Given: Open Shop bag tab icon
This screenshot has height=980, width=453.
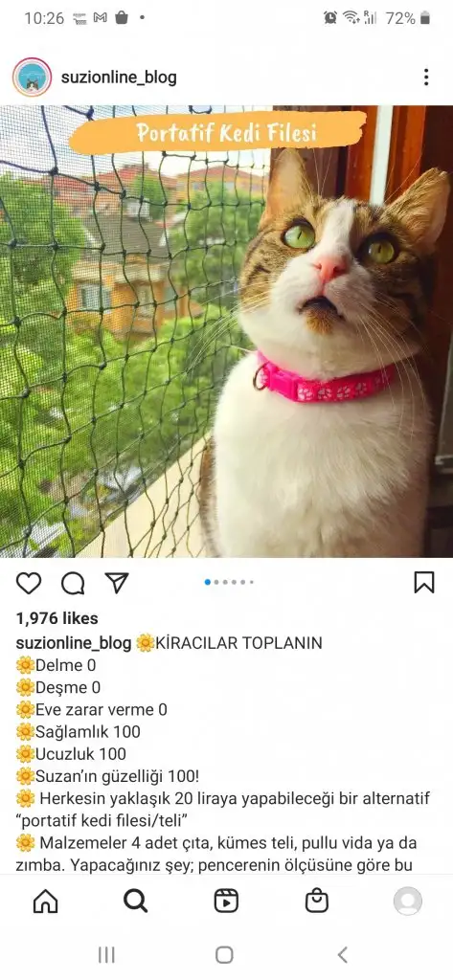Looking at the screenshot, I should click(x=317, y=902).
